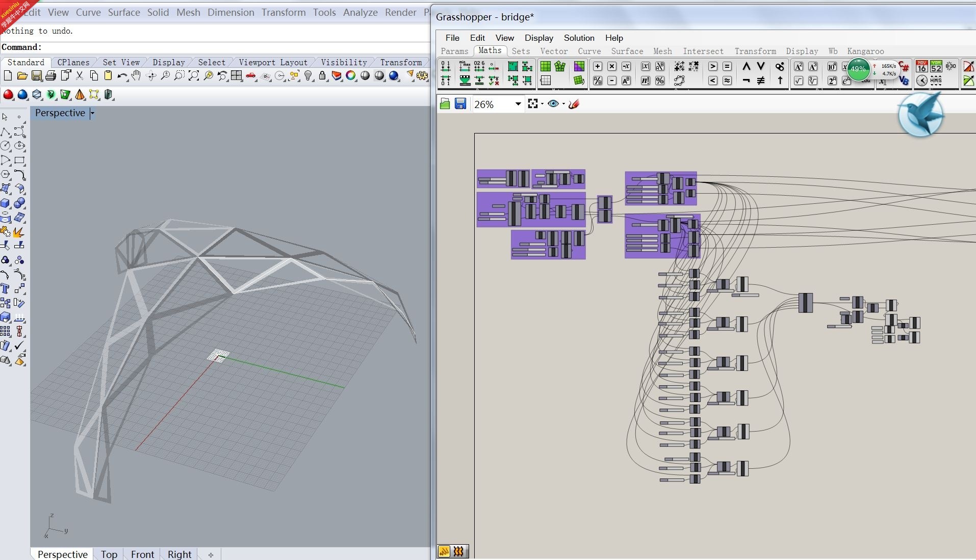Screen dimensions: 976x560
Task: Select the Circle tool in left sidebar
Action: (6, 146)
